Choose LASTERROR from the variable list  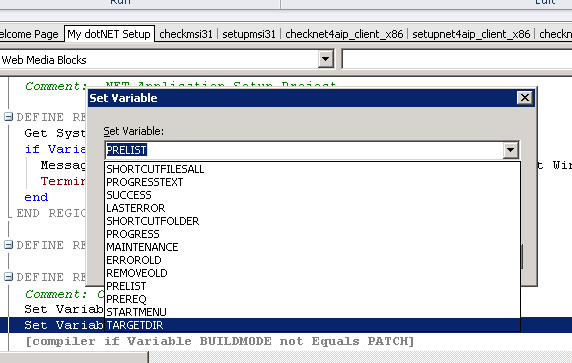(312, 208)
